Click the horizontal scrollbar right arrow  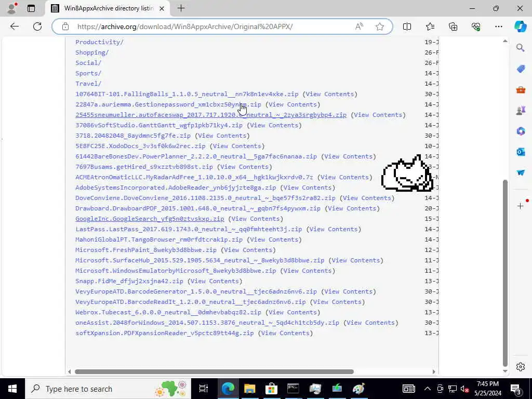click(434, 372)
